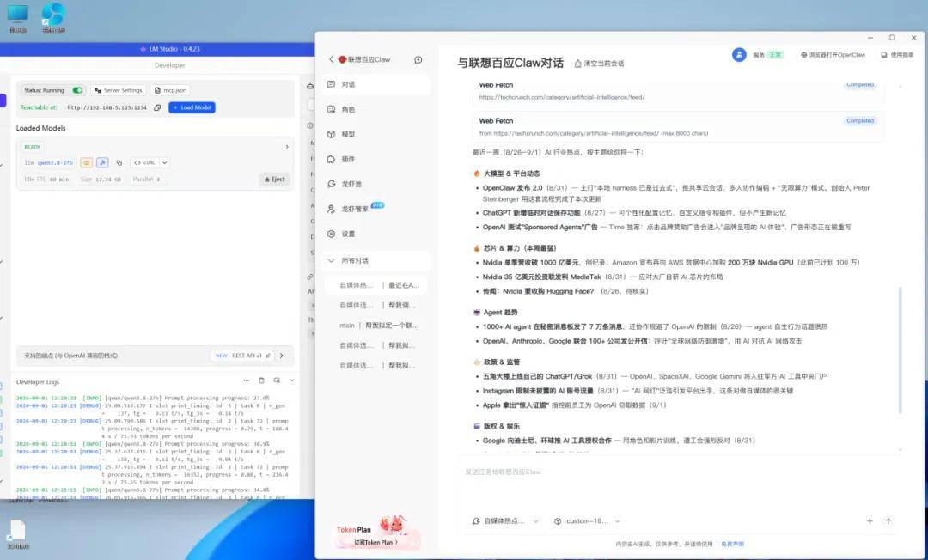Eject the loaded qwen model

pyautogui.click(x=275, y=180)
